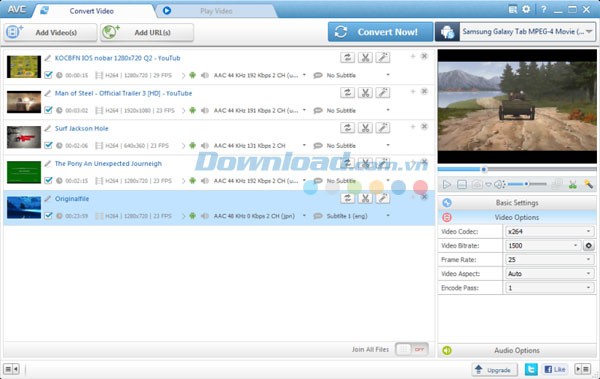Screen dimensions: 600x379
Task: Open the help question mark icon
Action: [543, 10]
